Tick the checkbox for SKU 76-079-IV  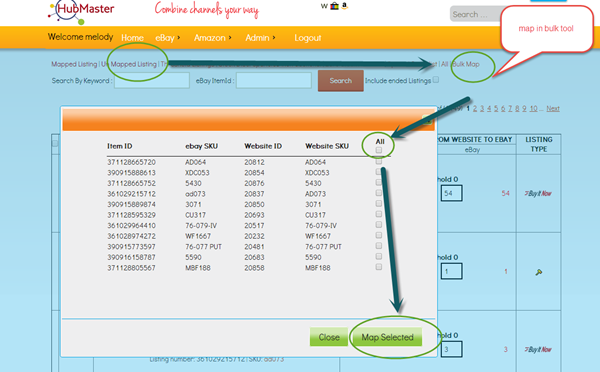point(379,225)
